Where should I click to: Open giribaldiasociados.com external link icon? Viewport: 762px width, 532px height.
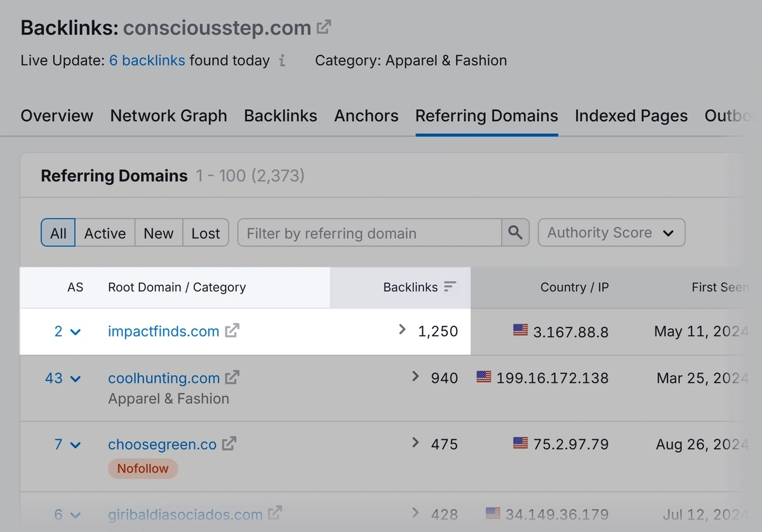pos(276,514)
